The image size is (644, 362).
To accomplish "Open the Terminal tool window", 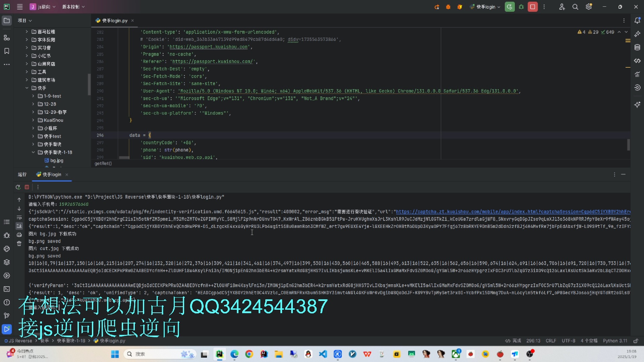I will tap(7, 289).
